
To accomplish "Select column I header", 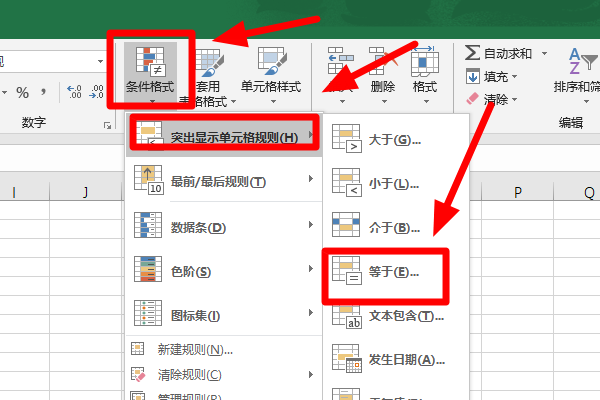I will pos(24,191).
